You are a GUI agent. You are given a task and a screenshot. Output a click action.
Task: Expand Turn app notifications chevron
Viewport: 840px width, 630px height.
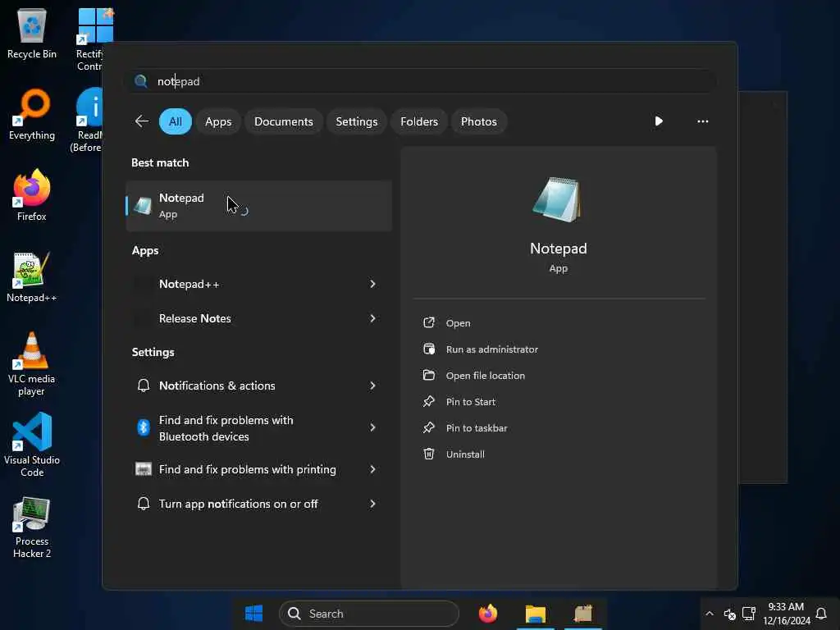coord(372,504)
